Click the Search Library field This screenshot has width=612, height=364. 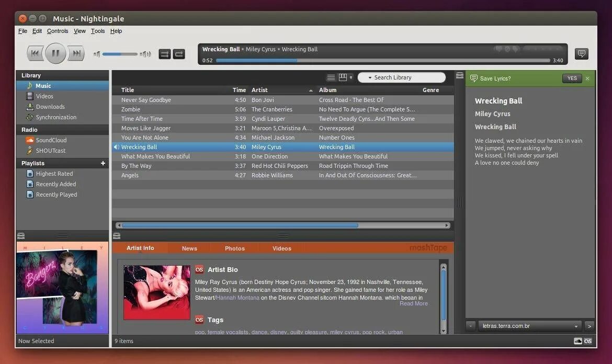(x=401, y=77)
